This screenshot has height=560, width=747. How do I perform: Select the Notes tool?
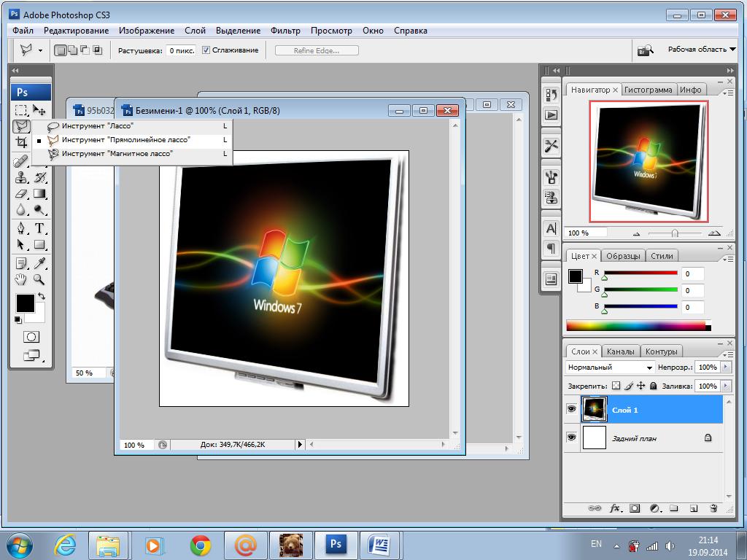21,263
